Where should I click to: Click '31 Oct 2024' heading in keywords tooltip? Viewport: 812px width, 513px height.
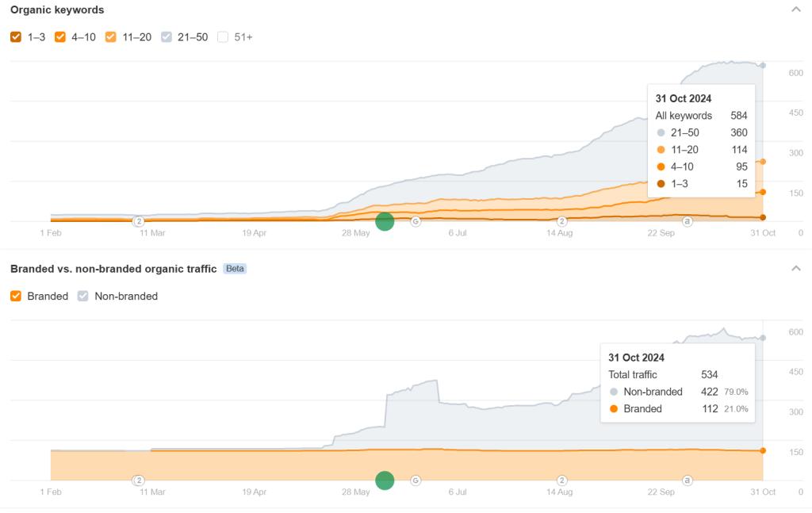[683, 98]
